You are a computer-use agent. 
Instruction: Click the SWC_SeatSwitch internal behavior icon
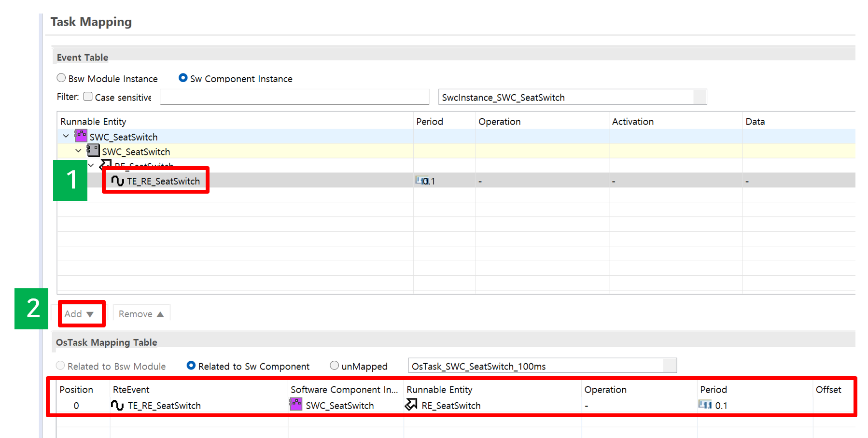click(x=93, y=151)
